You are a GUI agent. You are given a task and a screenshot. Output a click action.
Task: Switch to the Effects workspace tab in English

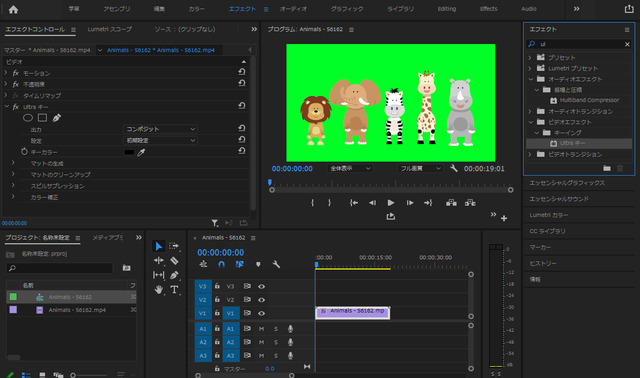point(489,9)
